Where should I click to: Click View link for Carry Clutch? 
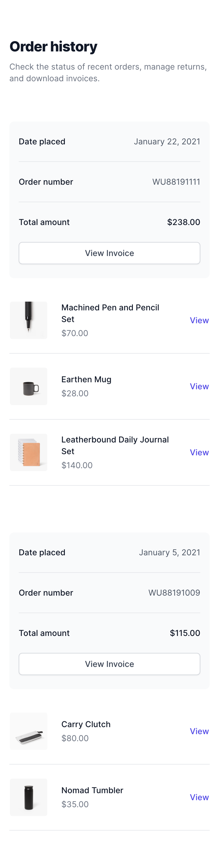pos(199,731)
